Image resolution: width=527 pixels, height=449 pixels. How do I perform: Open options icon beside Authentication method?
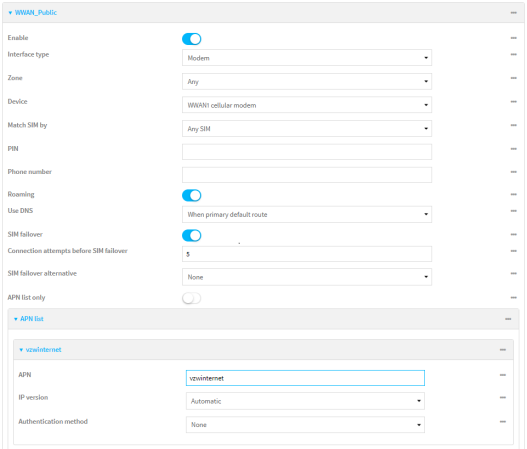pyautogui.click(x=502, y=422)
